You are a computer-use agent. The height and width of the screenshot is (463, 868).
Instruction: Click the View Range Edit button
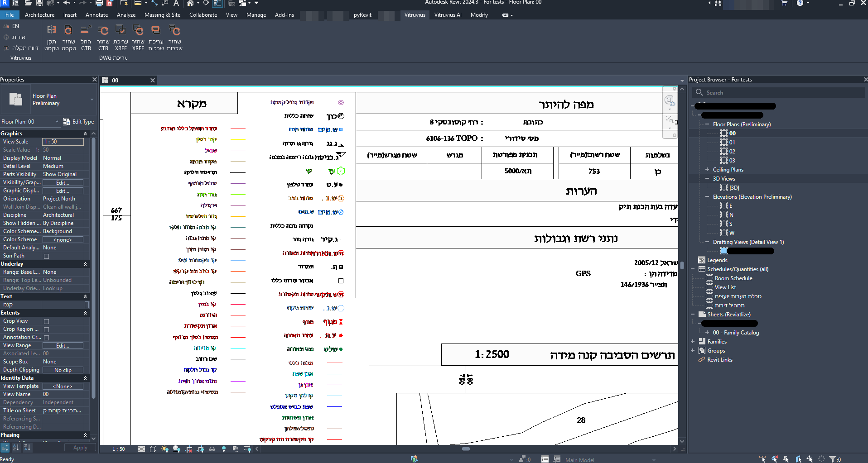click(x=63, y=346)
